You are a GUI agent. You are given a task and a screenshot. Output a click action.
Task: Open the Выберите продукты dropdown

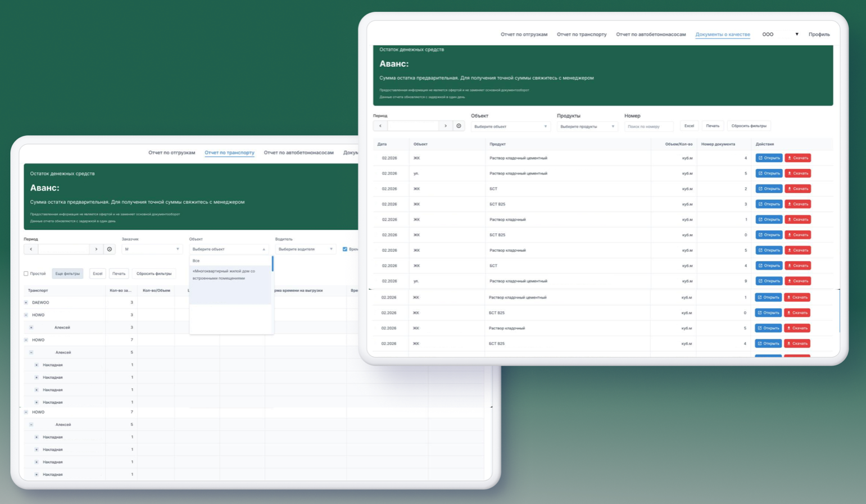[587, 126]
